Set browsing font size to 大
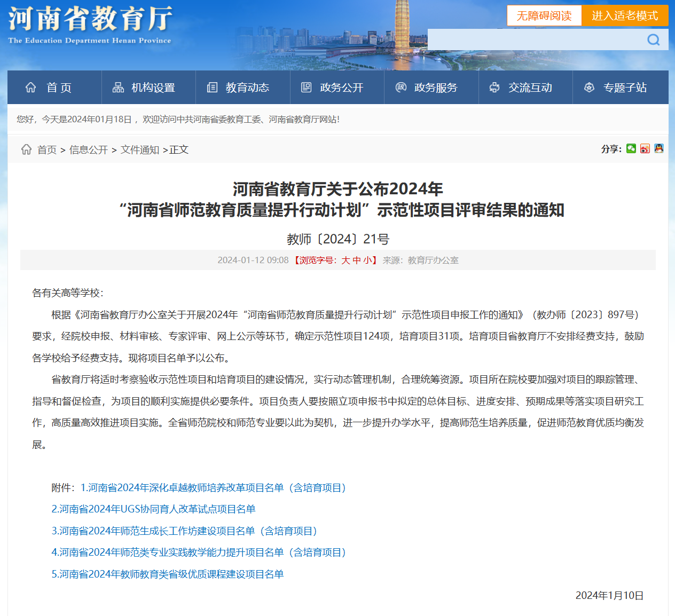The height and width of the screenshot is (616, 675). tap(346, 260)
